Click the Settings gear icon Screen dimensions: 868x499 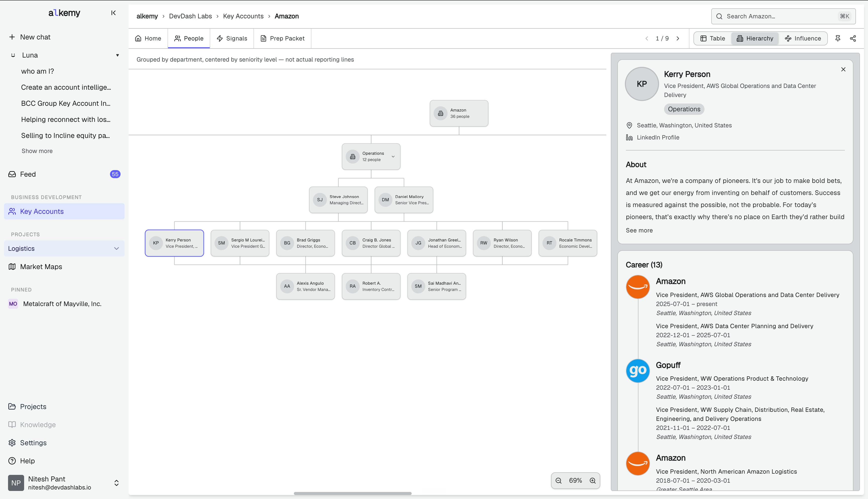[12, 443]
